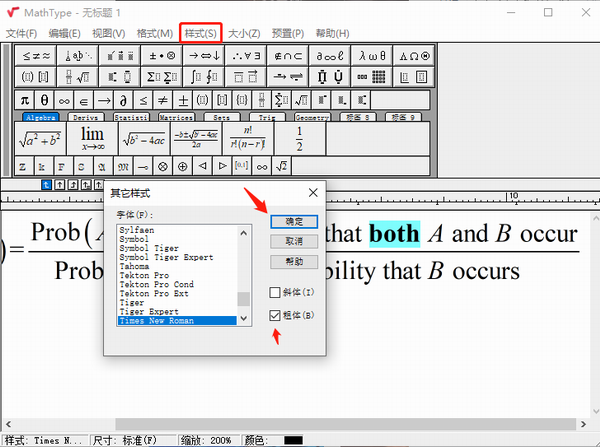Open the set theory symbols palette
Image resolution: width=600 pixels, height=447 pixels.
coord(288,56)
